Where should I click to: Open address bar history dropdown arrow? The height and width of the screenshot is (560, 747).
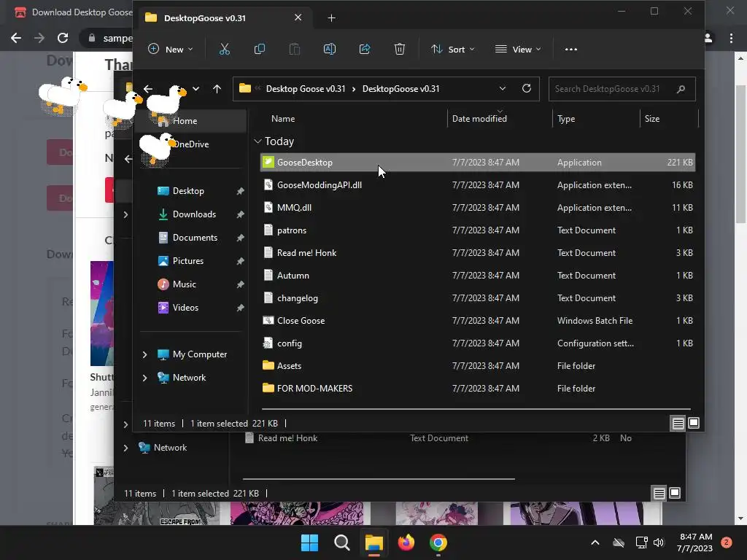(x=502, y=88)
